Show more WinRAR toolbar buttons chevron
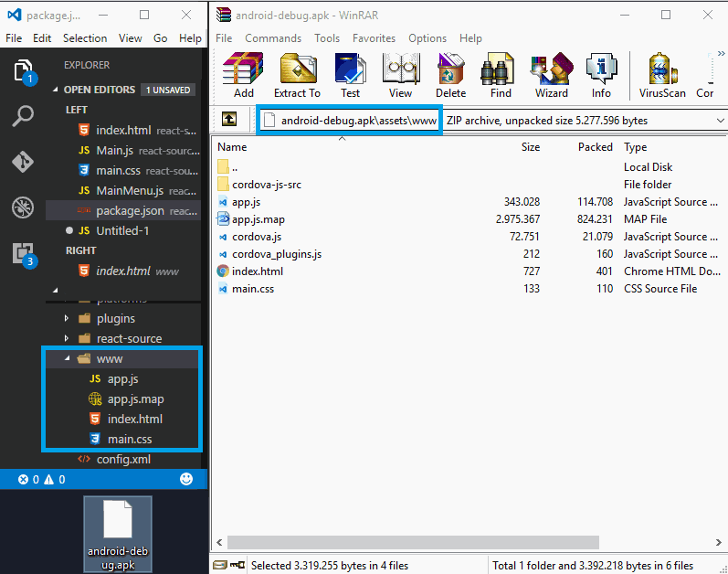The width and height of the screenshot is (728, 574). click(x=721, y=53)
